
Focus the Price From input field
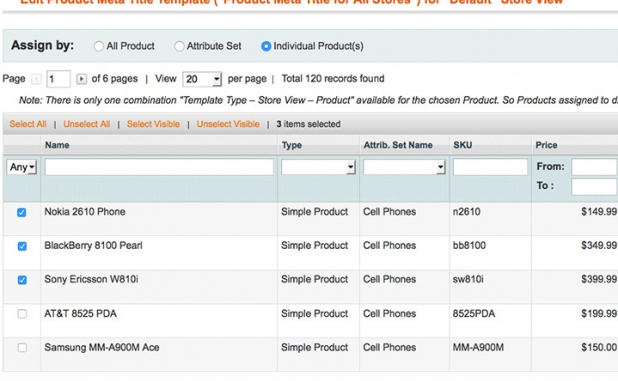tap(594, 167)
